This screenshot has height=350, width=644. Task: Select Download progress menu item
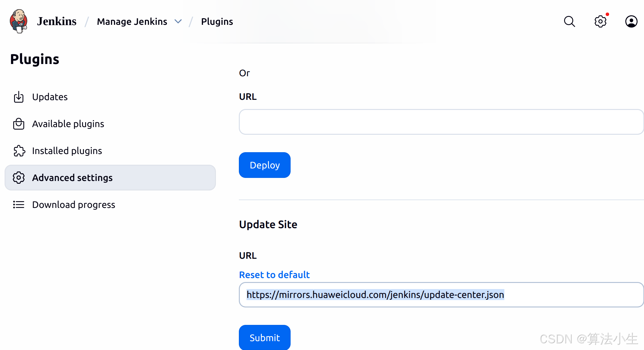73,205
